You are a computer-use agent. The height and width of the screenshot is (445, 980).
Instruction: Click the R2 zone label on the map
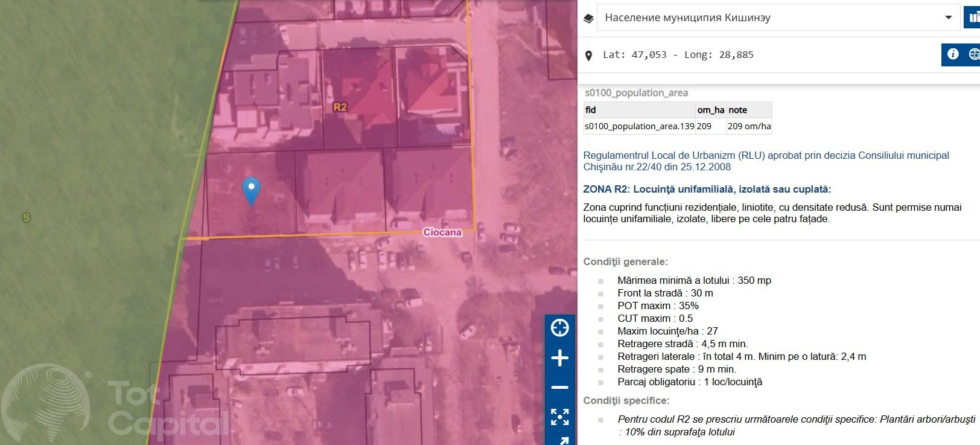coord(340,107)
